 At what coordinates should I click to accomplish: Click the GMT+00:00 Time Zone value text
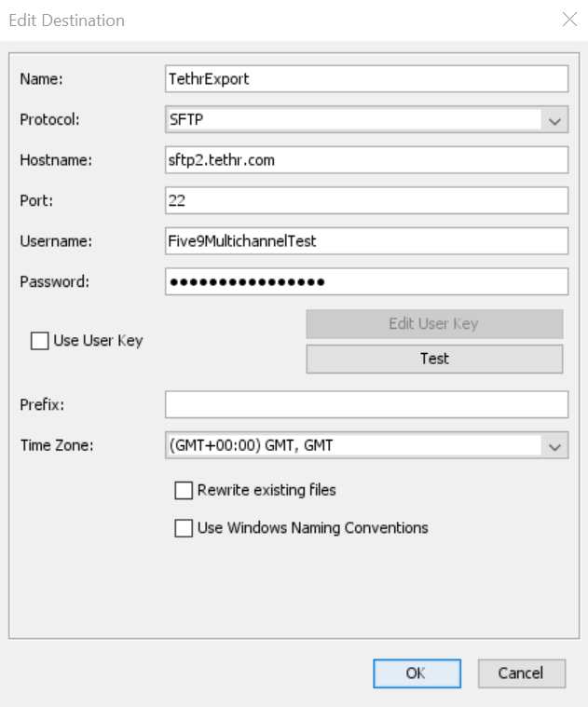[x=252, y=446]
